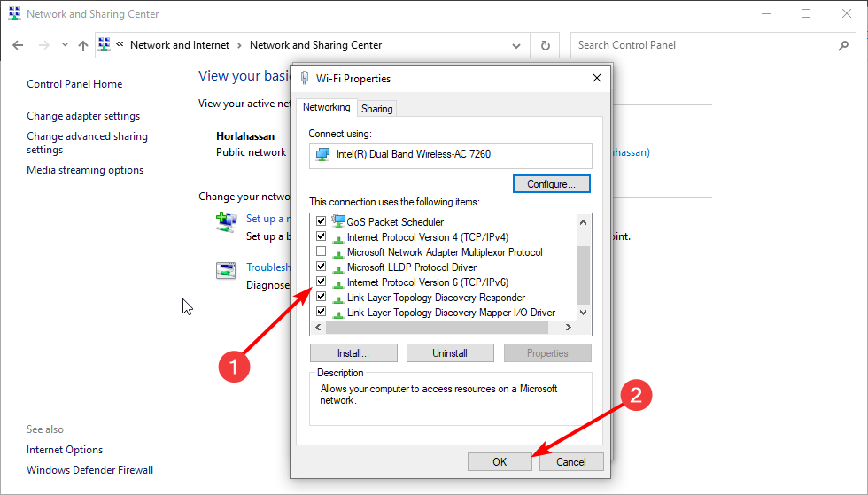
Task: Click the Uninstall button
Action: (x=450, y=353)
